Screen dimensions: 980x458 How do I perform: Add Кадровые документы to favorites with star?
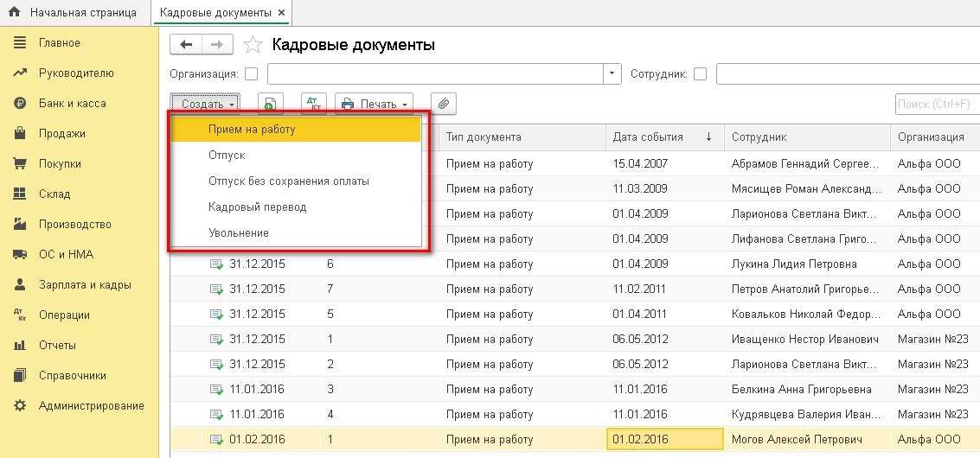(x=253, y=45)
